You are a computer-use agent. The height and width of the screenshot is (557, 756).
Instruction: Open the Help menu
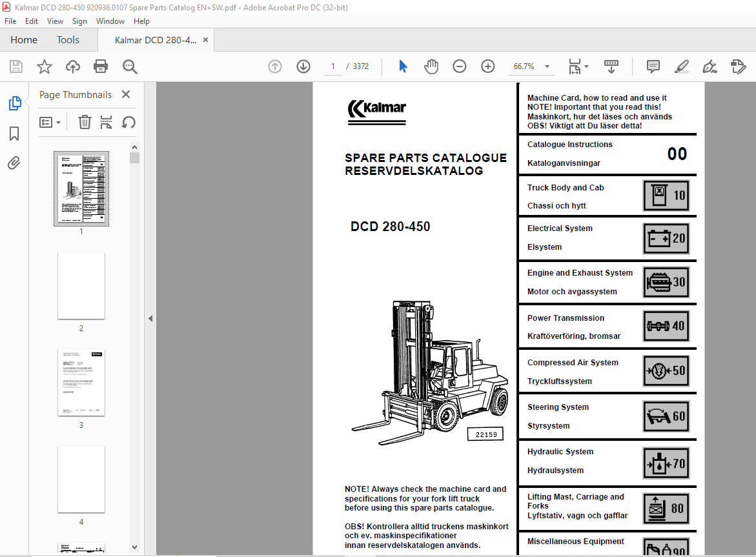[x=141, y=21]
